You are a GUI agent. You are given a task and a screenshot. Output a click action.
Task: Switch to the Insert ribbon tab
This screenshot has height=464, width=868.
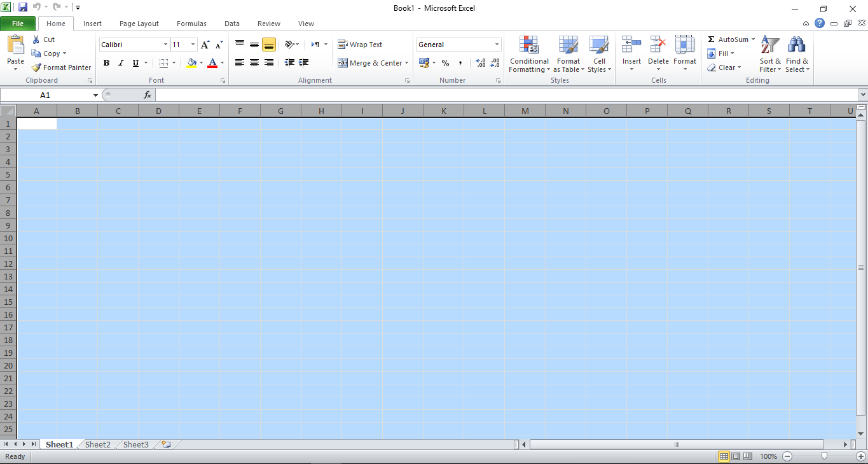[x=92, y=24]
